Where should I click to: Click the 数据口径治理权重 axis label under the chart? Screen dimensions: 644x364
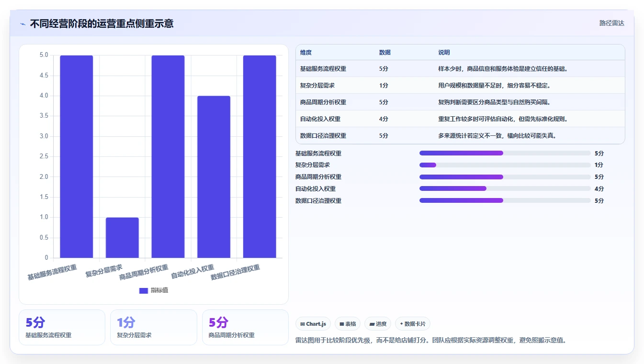236,272
